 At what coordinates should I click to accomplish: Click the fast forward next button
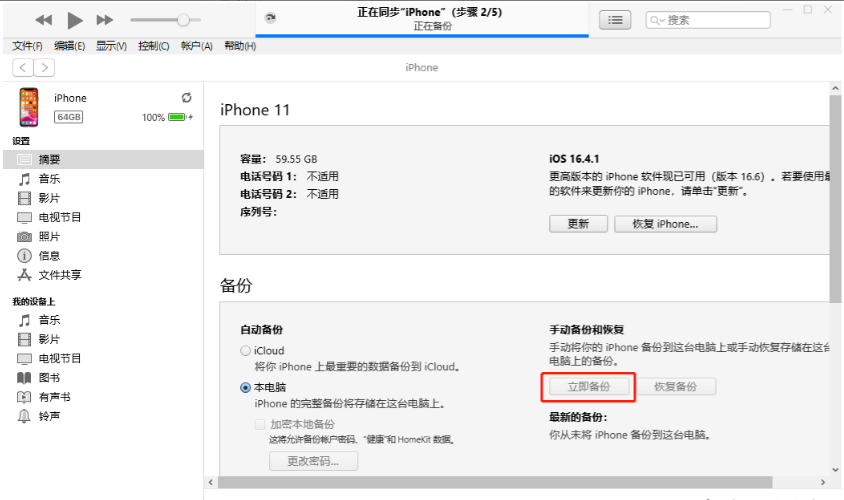105,20
